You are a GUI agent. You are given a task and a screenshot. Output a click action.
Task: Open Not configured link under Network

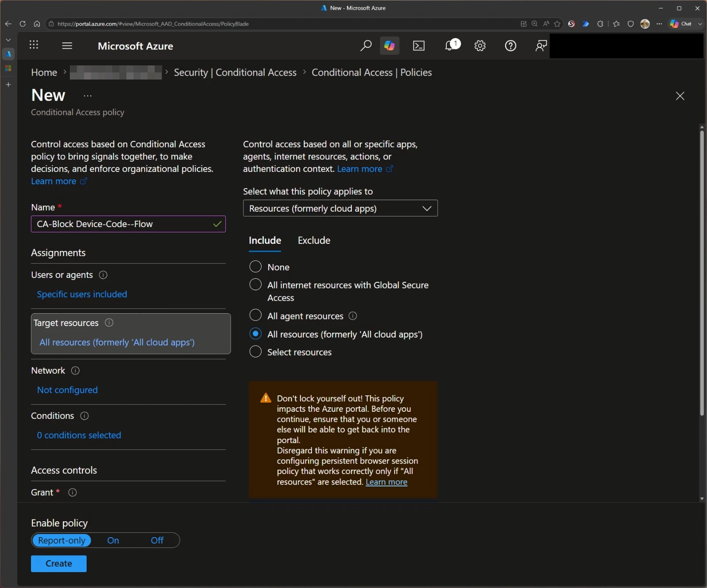tap(67, 390)
